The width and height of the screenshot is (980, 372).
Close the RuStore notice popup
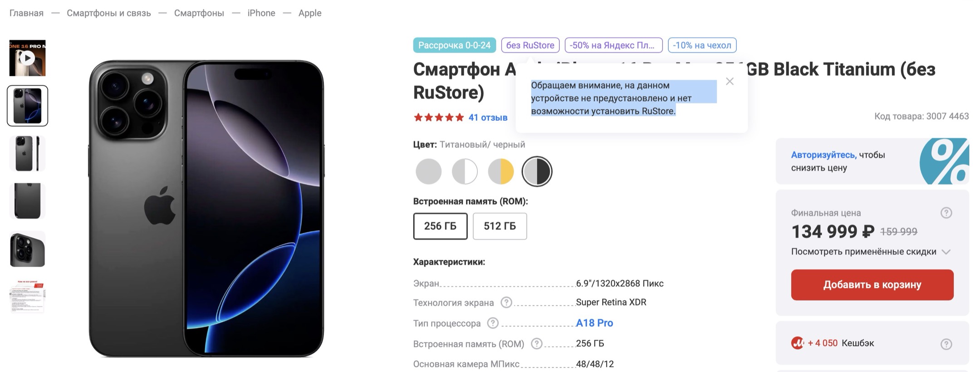(730, 82)
